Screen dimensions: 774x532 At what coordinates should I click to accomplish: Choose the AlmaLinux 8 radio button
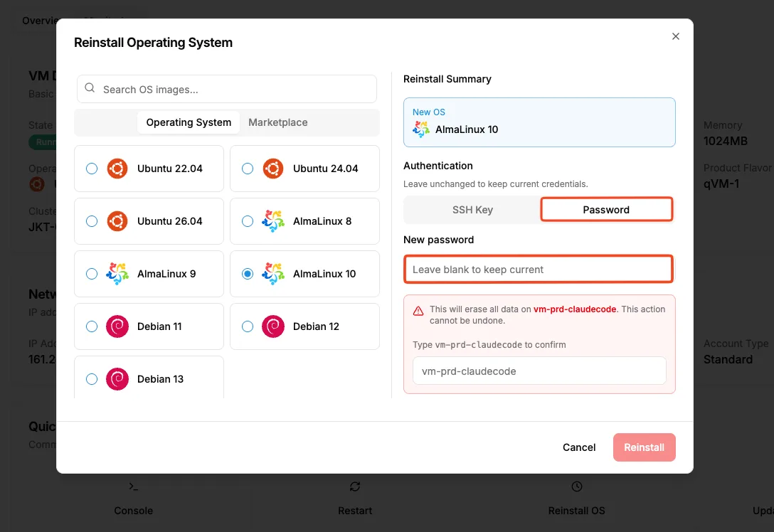(x=248, y=221)
